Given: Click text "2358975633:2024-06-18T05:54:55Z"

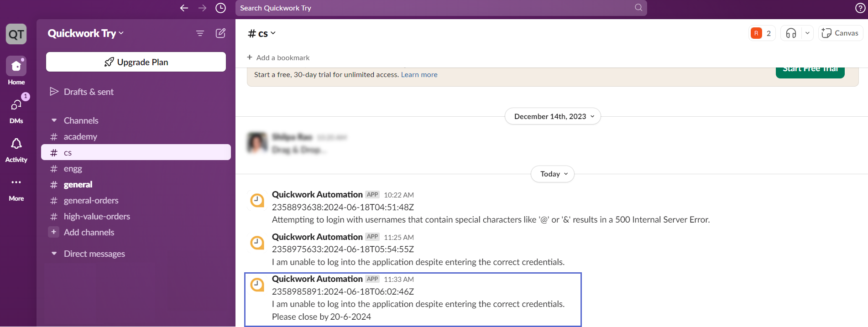Looking at the screenshot, I should (x=343, y=249).
